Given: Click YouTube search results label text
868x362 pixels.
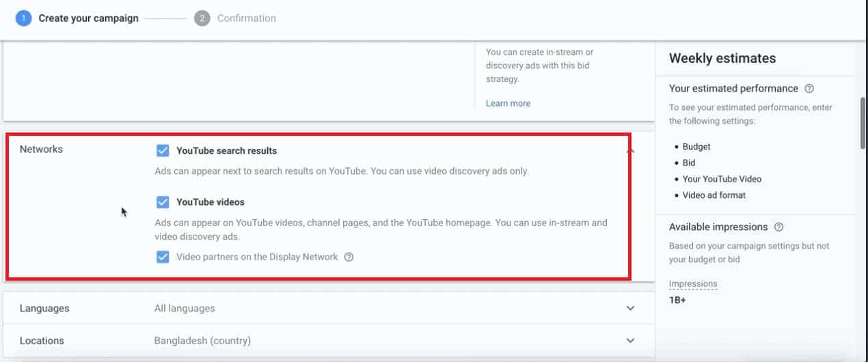Looking at the screenshot, I should pos(226,150).
